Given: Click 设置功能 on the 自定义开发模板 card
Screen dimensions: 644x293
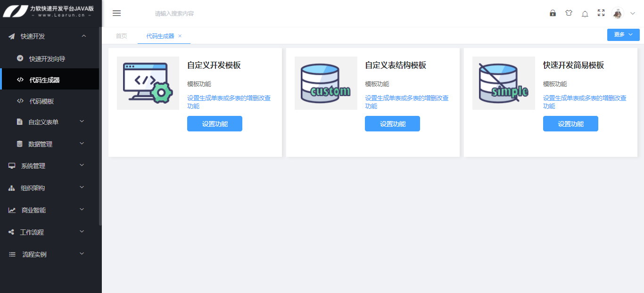Looking at the screenshot, I should point(215,123).
